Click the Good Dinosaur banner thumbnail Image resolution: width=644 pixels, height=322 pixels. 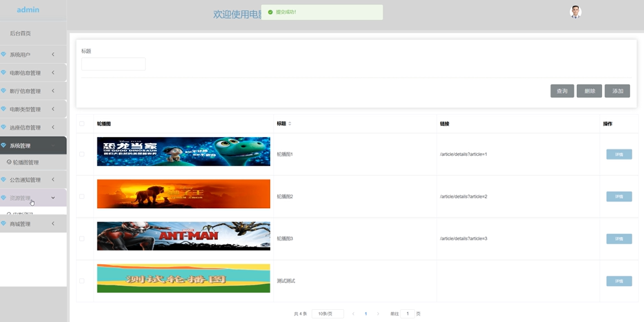click(x=184, y=151)
